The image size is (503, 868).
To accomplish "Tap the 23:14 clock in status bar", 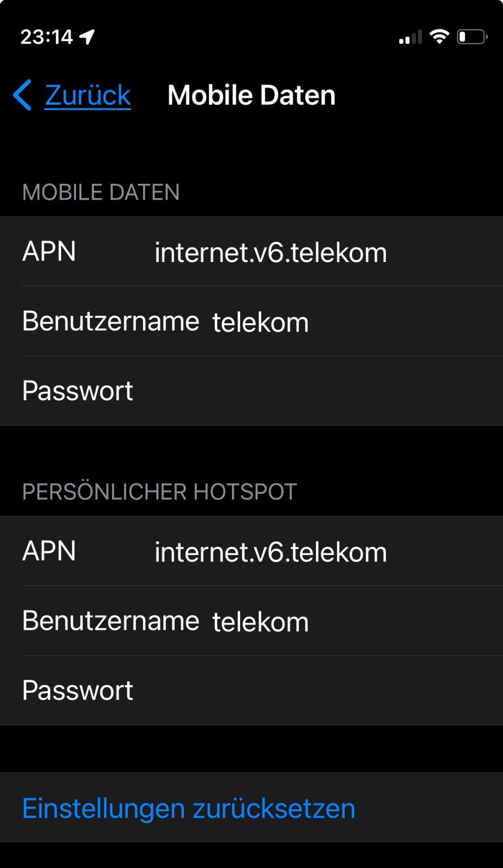I will click(47, 37).
